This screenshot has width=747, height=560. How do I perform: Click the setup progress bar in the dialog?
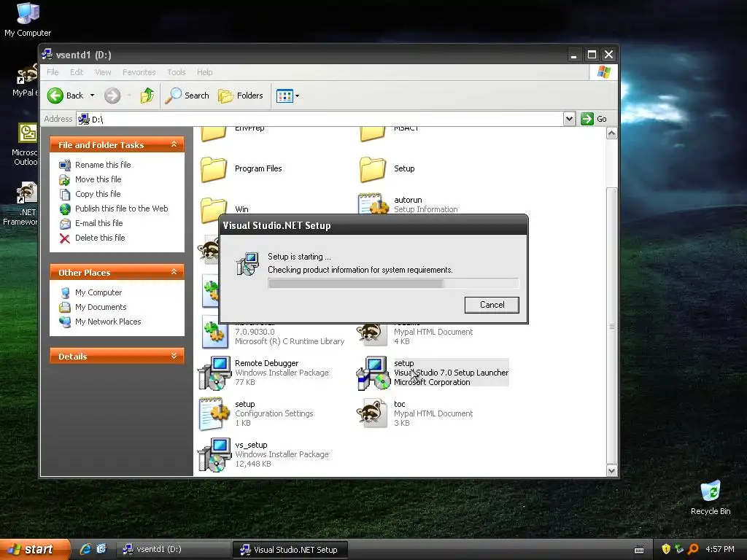coord(393,284)
